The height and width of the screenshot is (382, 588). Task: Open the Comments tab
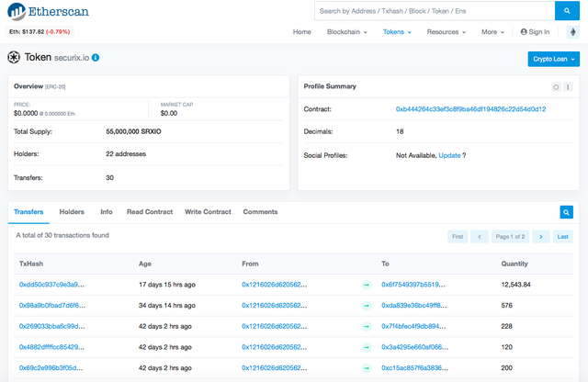click(x=260, y=212)
